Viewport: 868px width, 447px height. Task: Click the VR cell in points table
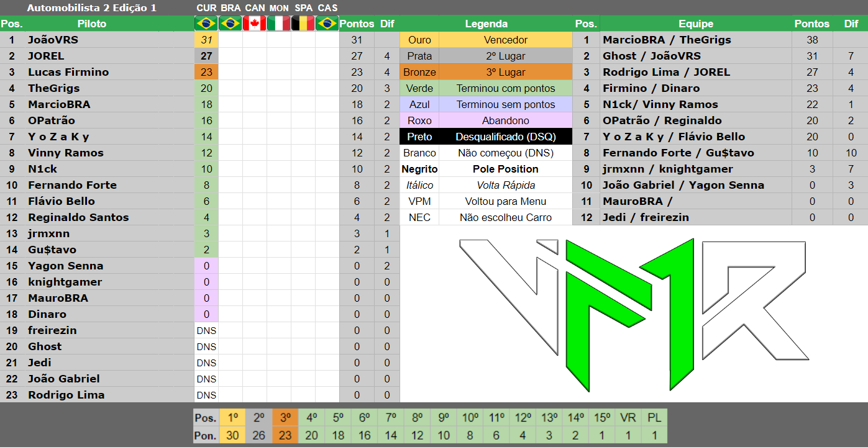pyautogui.click(x=628, y=418)
